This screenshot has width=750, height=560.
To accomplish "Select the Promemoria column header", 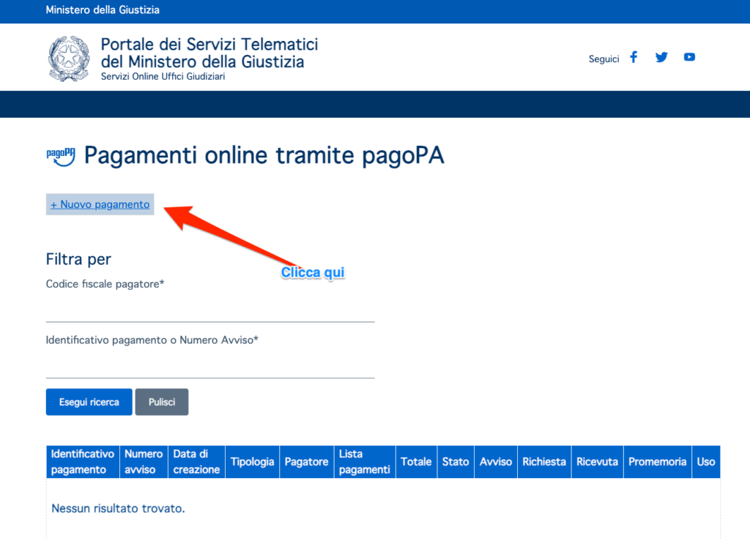I will 657,462.
